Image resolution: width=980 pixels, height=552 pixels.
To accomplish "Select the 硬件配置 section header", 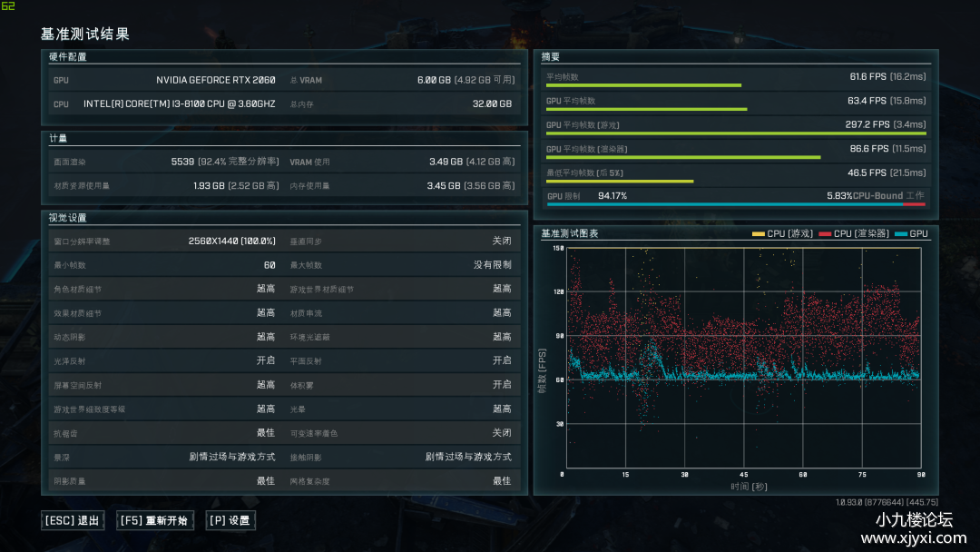I will (x=68, y=57).
